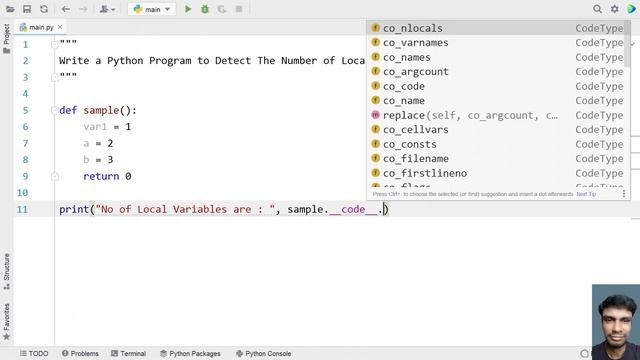
Task: Open the Project tool window
Action: (x=7, y=38)
